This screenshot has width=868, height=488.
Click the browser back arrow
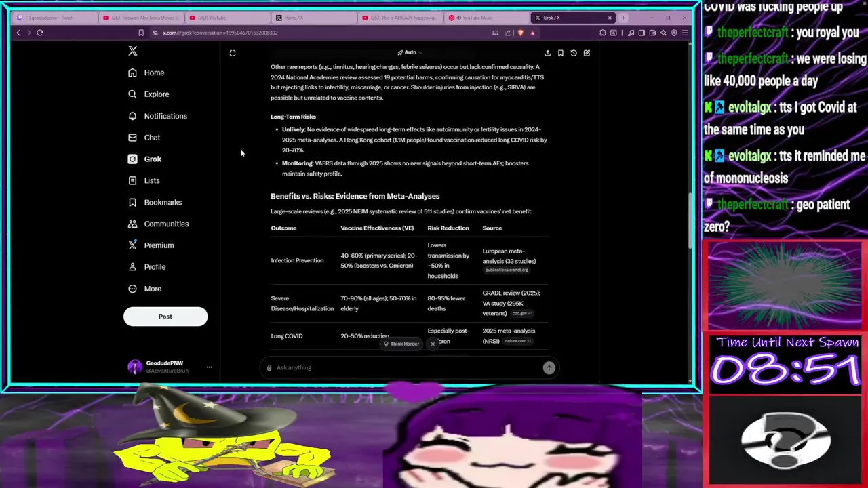[18, 33]
